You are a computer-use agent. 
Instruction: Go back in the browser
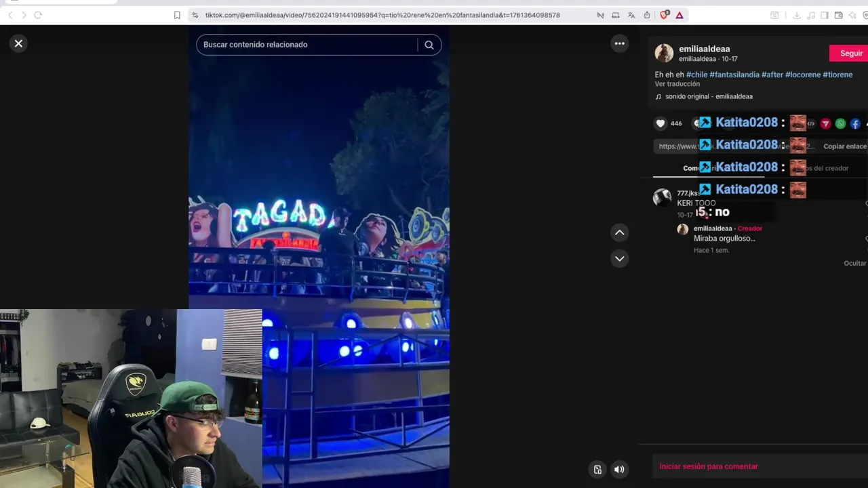(x=10, y=15)
